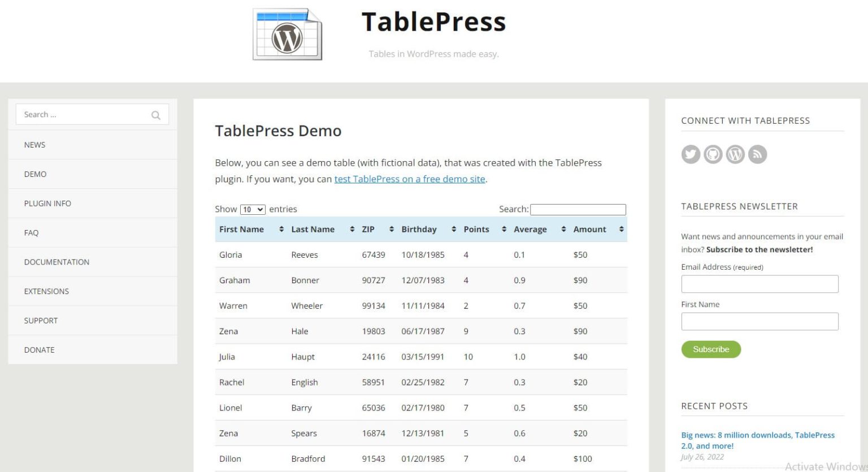Open the free demo site link
868x472 pixels.
pos(410,179)
